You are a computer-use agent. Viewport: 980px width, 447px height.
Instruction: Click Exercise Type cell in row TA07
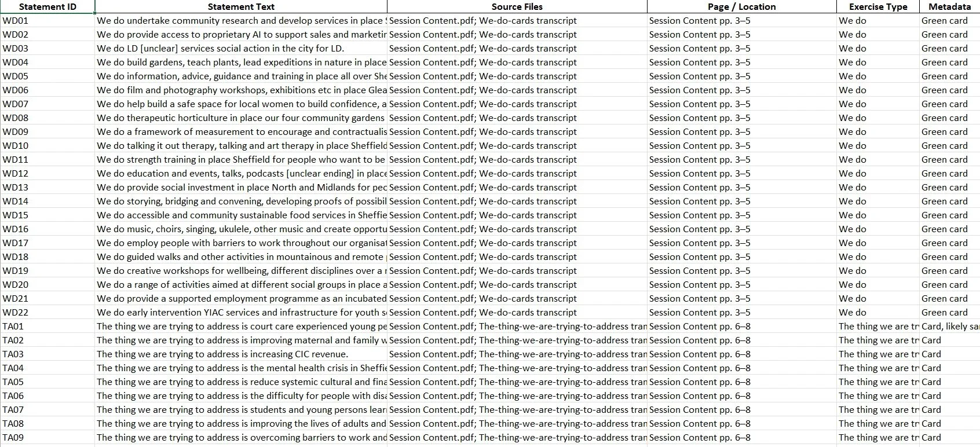click(878, 409)
